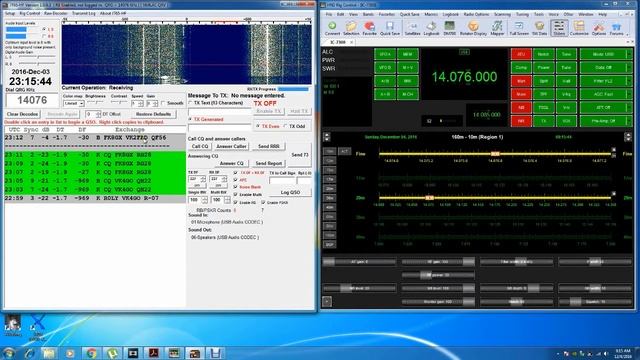
Task: Click the VFO A button in HRD
Action: [x=385, y=54]
